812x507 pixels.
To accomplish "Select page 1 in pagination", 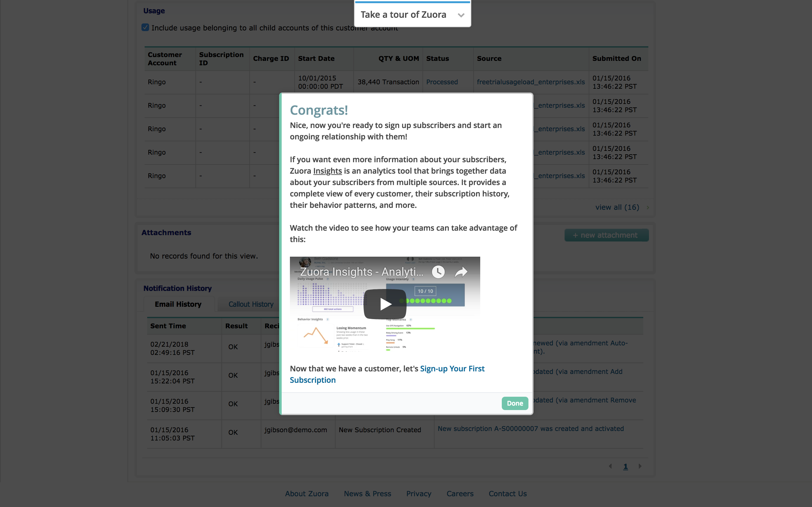I will point(625,466).
